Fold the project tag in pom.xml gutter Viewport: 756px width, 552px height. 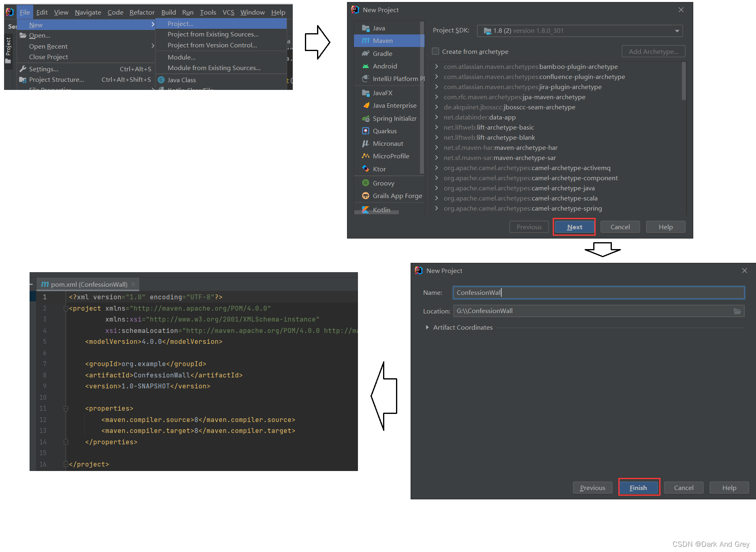[x=66, y=309]
